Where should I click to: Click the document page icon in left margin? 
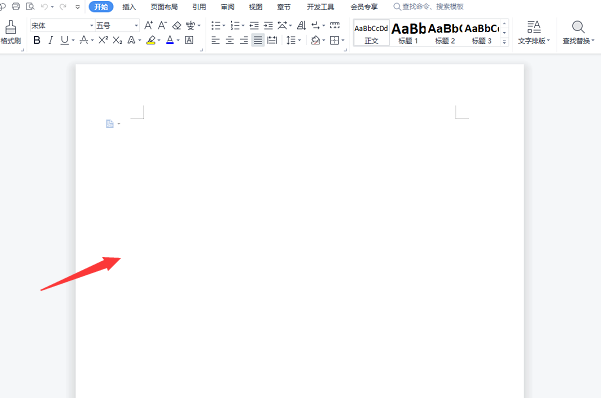pyautogui.click(x=110, y=124)
